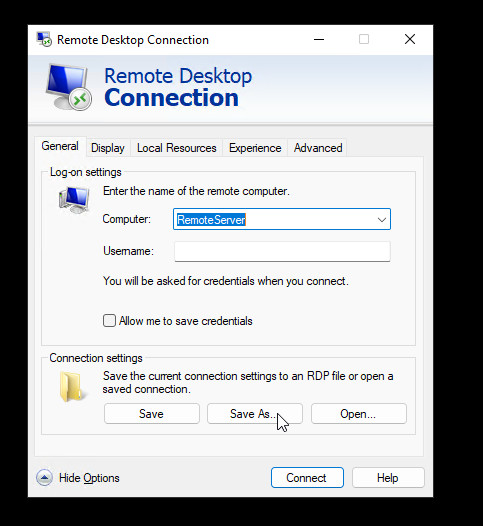The width and height of the screenshot is (483, 526).
Task: Click the Connect button
Action: tap(307, 477)
